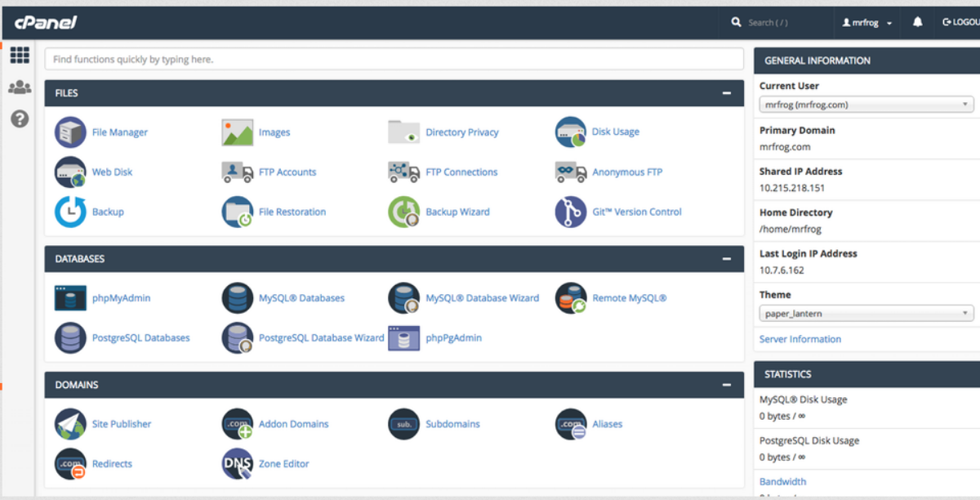Image resolution: width=980 pixels, height=500 pixels.
Task: Open the Directory Privacy folder icon
Action: pyautogui.click(x=404, y=132)
